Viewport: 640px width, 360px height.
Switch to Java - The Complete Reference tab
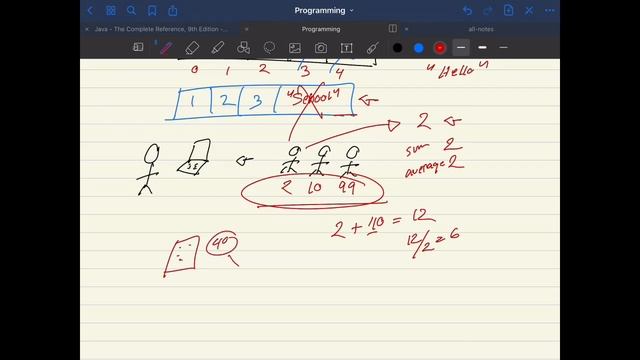click(x=162, y=29)
